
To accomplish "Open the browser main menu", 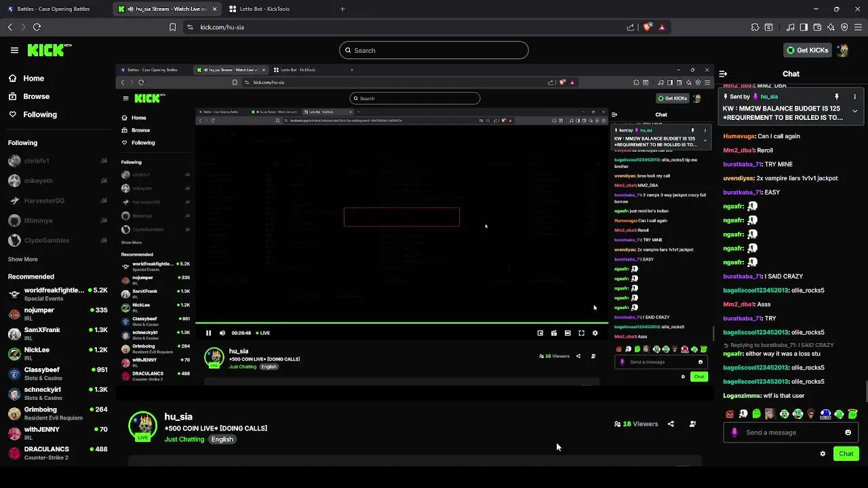I will [859, 27].
